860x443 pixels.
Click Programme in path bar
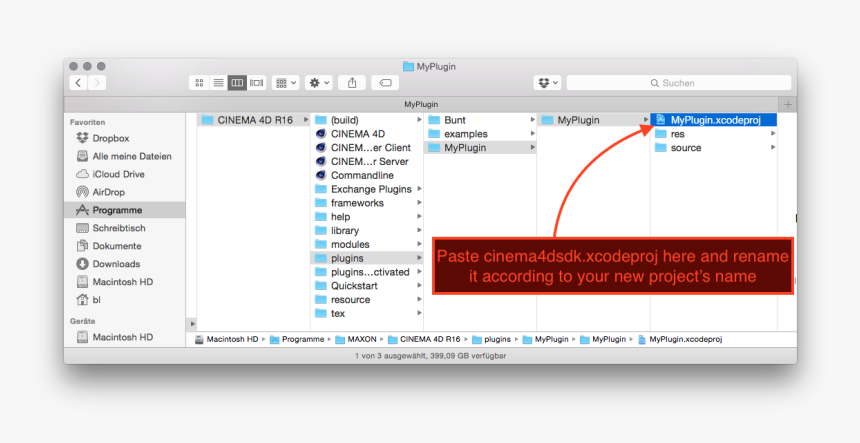pyautogui.click(x=297, y=339)
